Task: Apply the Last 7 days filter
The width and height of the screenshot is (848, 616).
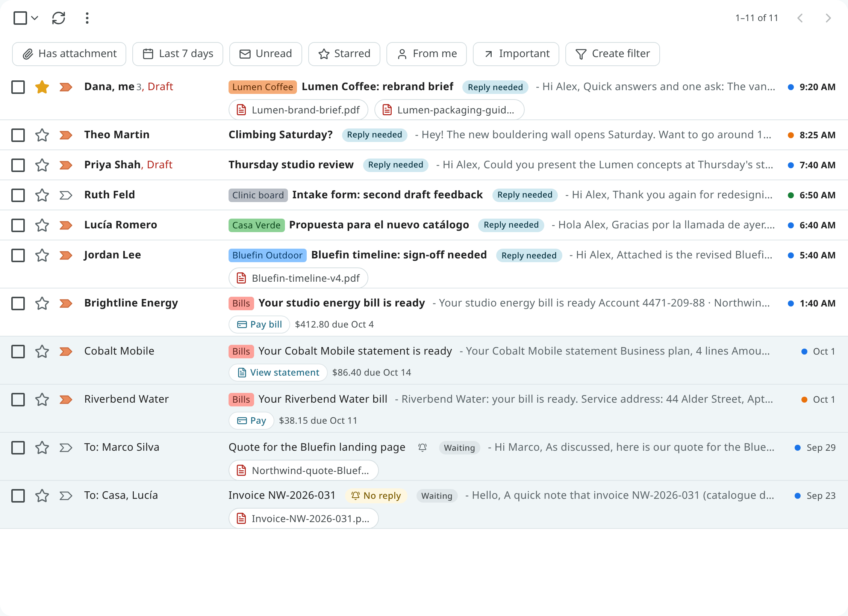Action: 178,54
